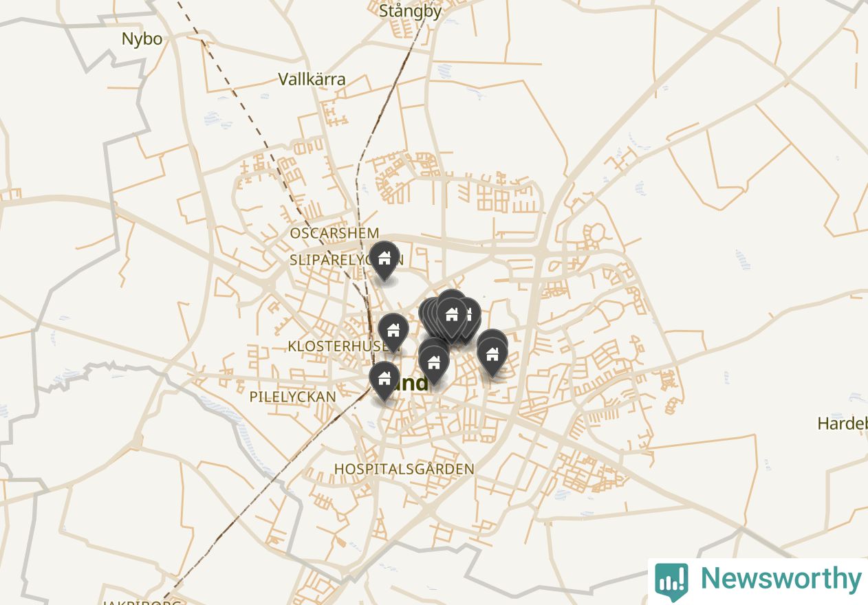The image size is (868, 605).
Task: Click the house marker directly above the letters 'nd'
Action: point(434,362)
